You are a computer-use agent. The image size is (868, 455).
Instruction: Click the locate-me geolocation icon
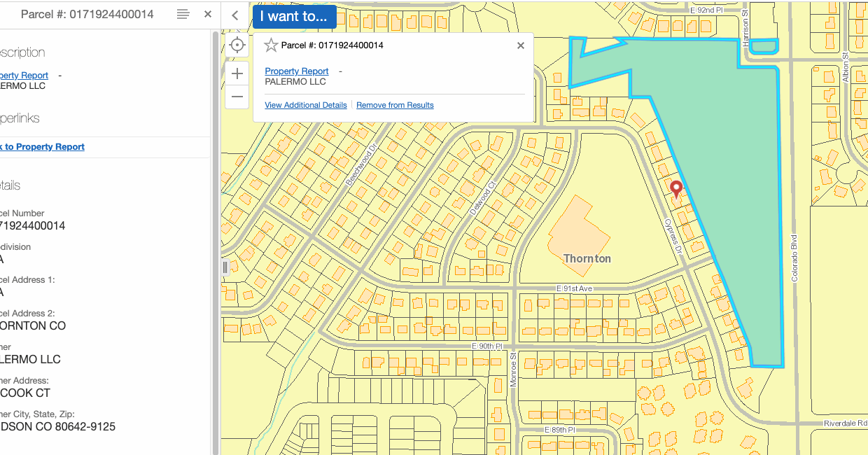pyautogui.click(x=237, y=45)
